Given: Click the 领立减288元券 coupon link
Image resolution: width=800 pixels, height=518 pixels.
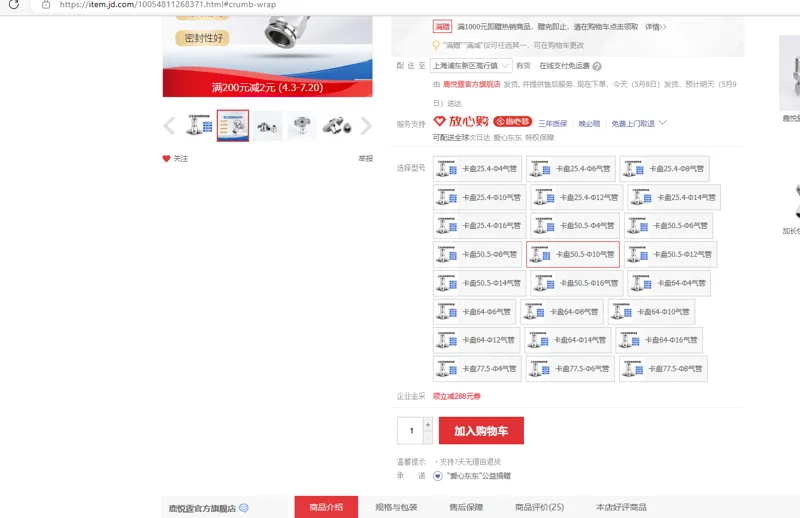Looking at the screenshot, I should [457, 396].
